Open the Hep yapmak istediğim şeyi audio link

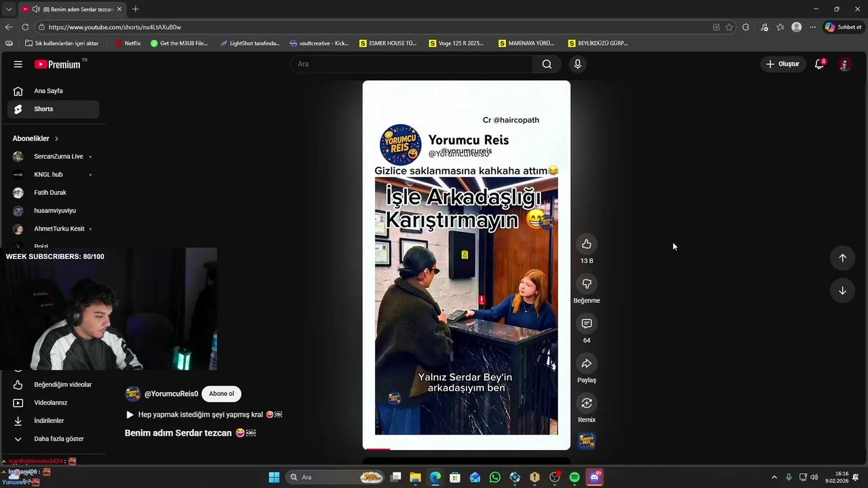(204, 415)
